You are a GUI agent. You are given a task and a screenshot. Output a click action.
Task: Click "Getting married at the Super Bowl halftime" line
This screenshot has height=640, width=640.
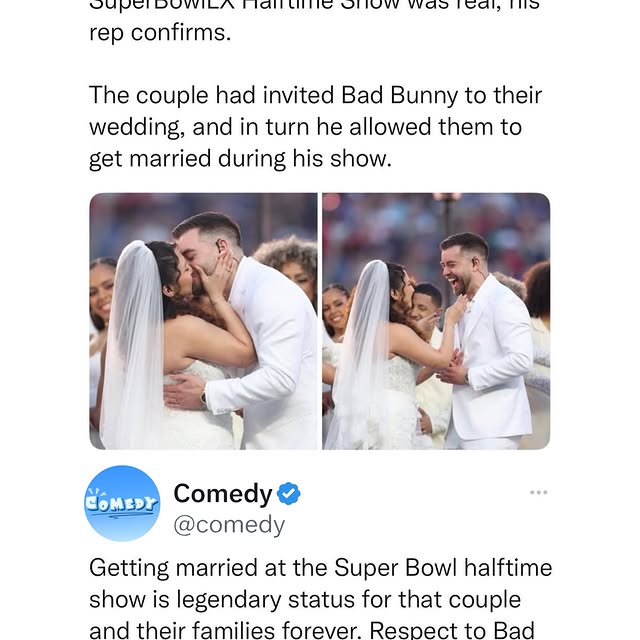pos(320,568)
